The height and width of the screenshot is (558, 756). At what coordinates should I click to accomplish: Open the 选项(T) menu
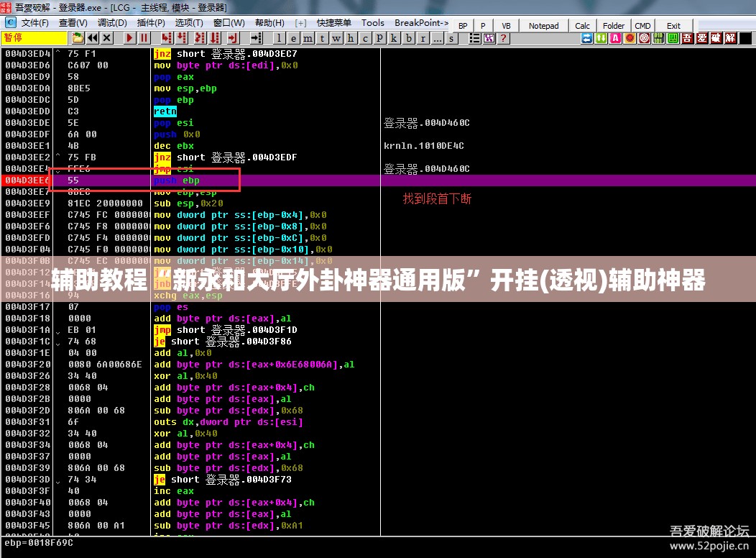188,23
